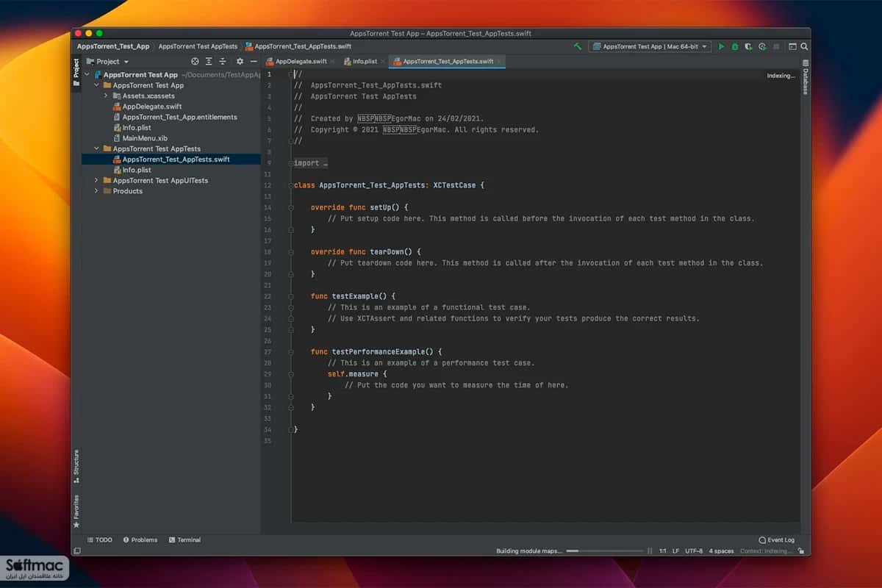
Task: Open the Terminal tool window
Action: [x=184, y=539]
